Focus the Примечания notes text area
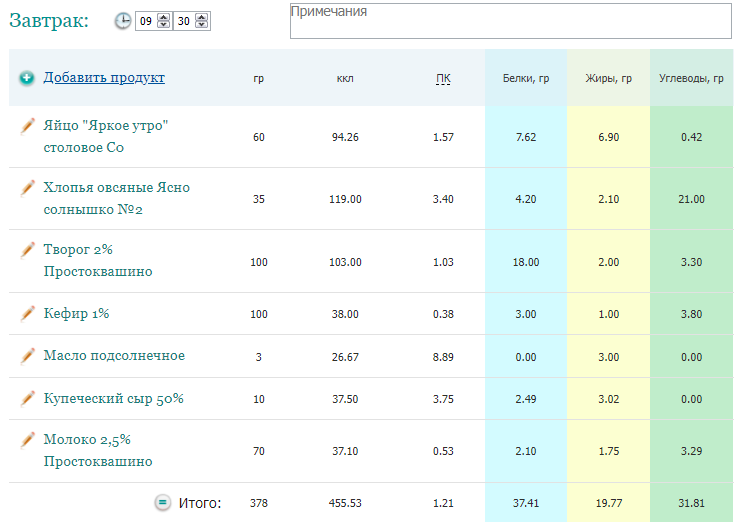Viewport: 734px width, 523px height. click(511, 21)
